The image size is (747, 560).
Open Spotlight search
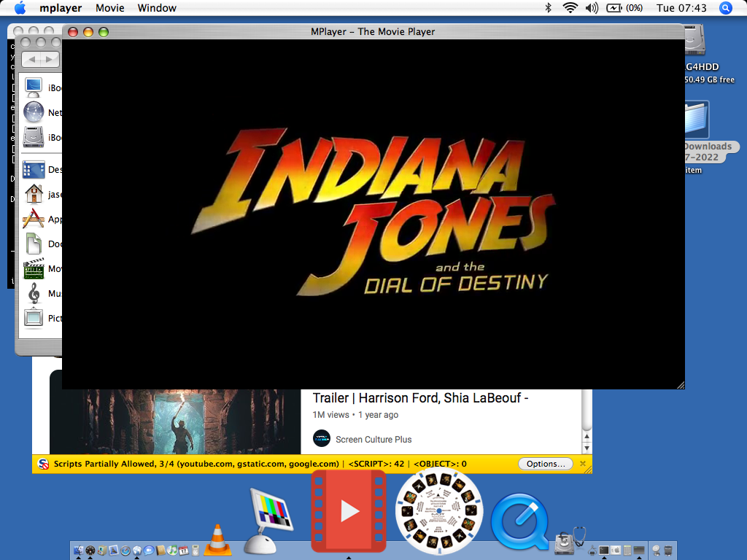726,7
